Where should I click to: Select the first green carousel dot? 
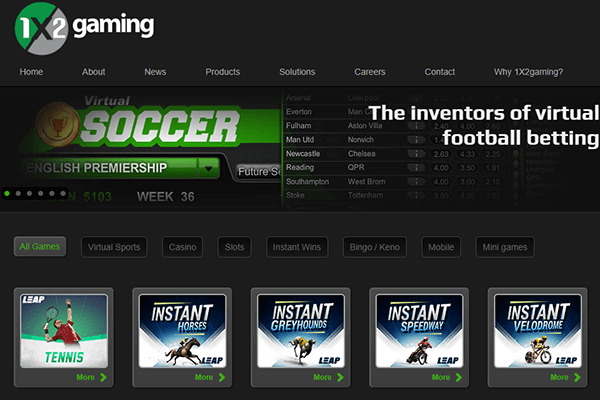point(7,193)
